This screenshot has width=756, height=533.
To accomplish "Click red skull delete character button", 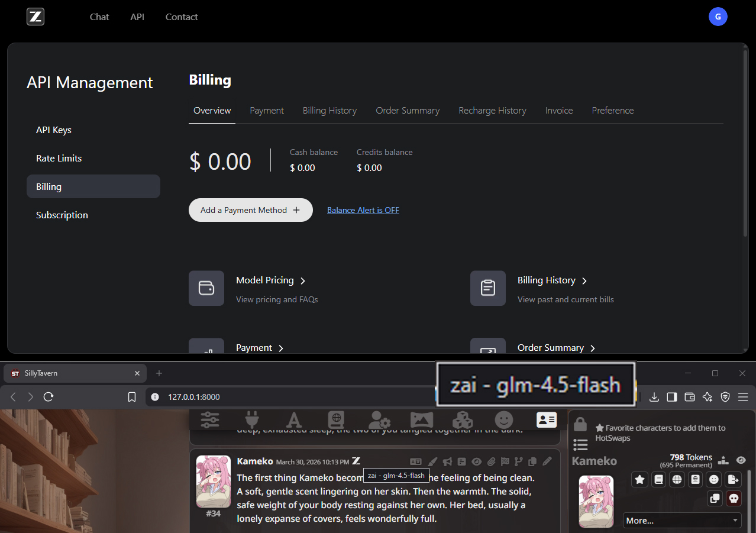I will coord(734,498).
